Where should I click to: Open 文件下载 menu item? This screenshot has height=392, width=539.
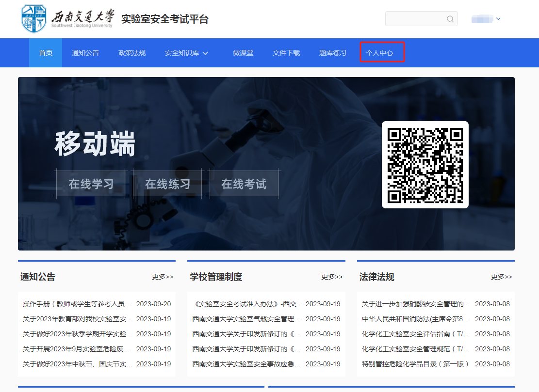coord(286,53)
